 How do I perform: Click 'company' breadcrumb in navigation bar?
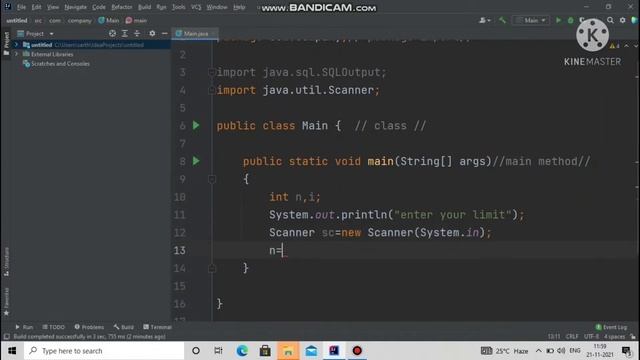click(x=80, y=20)
